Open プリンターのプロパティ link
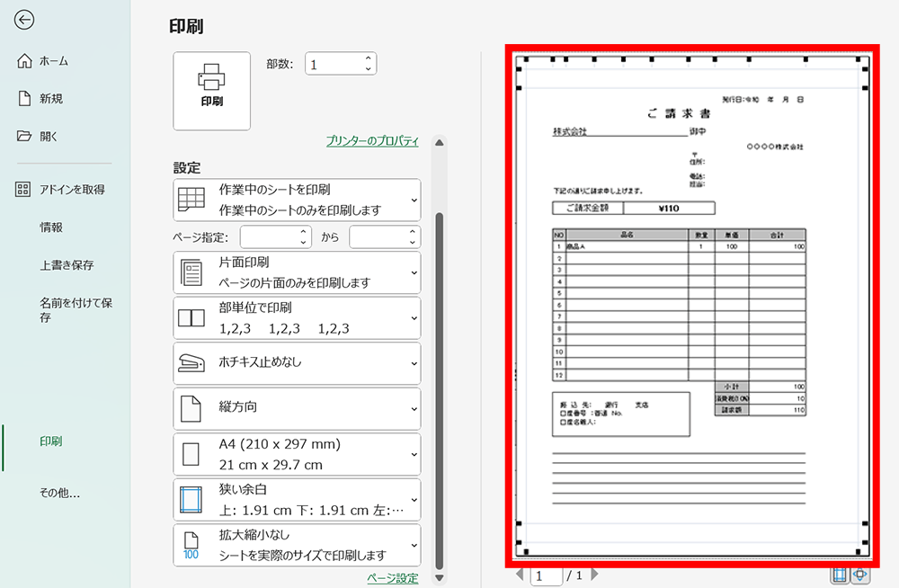 373,140
